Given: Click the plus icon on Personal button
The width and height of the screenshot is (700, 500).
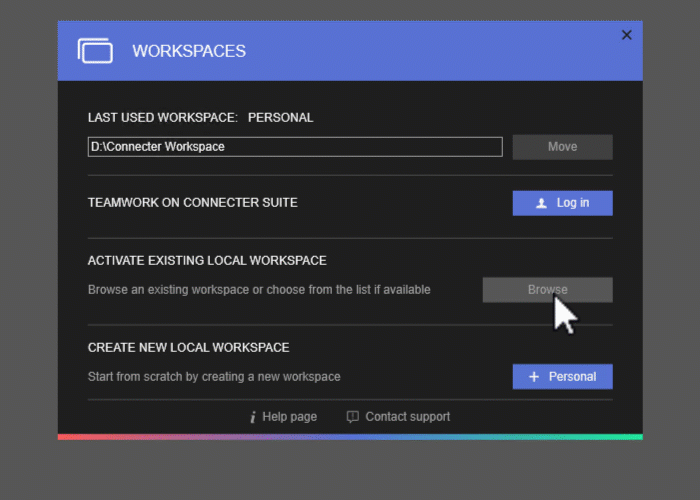Looking at the screenshot, I should pyautogui.click(x=534, y=377).
